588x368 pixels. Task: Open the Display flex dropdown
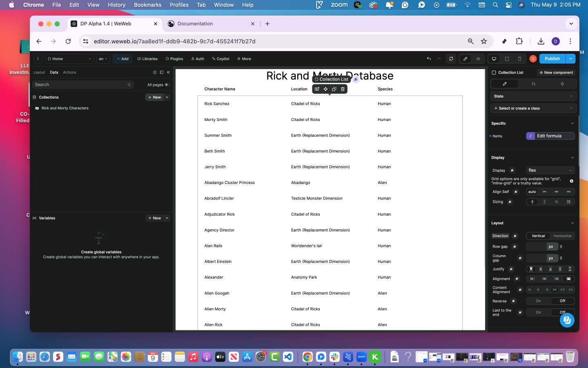coord(550,171)
